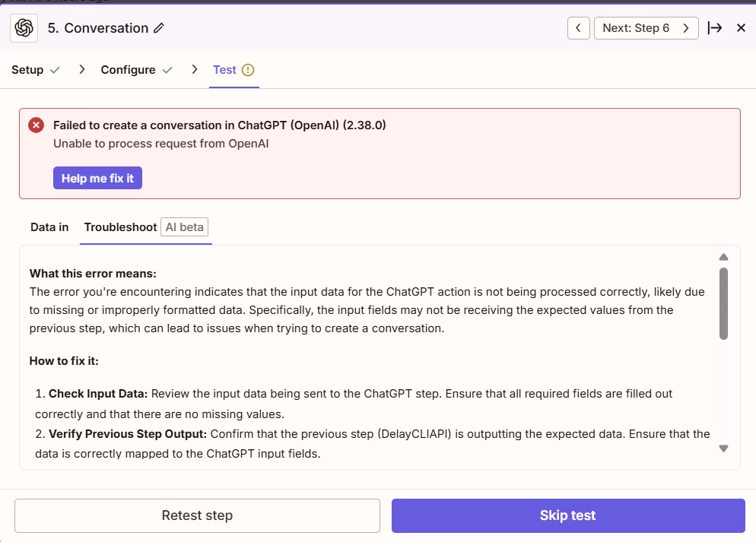Close the step editor panel
756x542 pixels.
(x=741, y=28)
